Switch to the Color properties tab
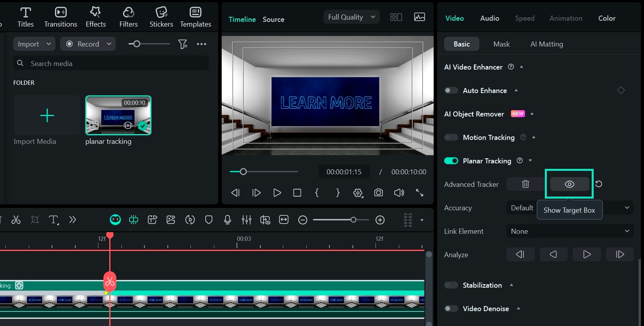Screen dimensions: 644x326 coord(607,18)
